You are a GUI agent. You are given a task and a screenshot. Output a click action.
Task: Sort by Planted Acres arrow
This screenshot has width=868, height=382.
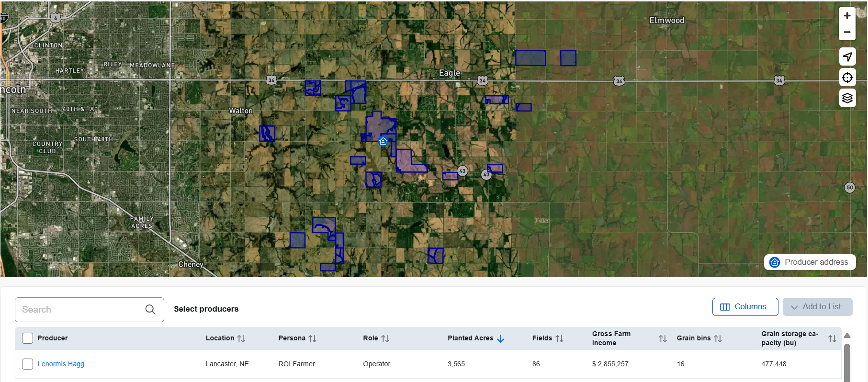[501, 338]
